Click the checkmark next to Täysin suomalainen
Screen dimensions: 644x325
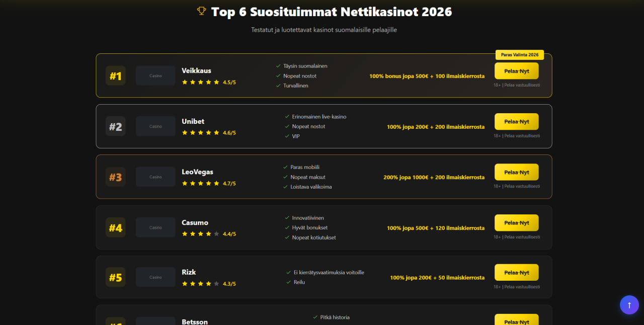point(278,66)
